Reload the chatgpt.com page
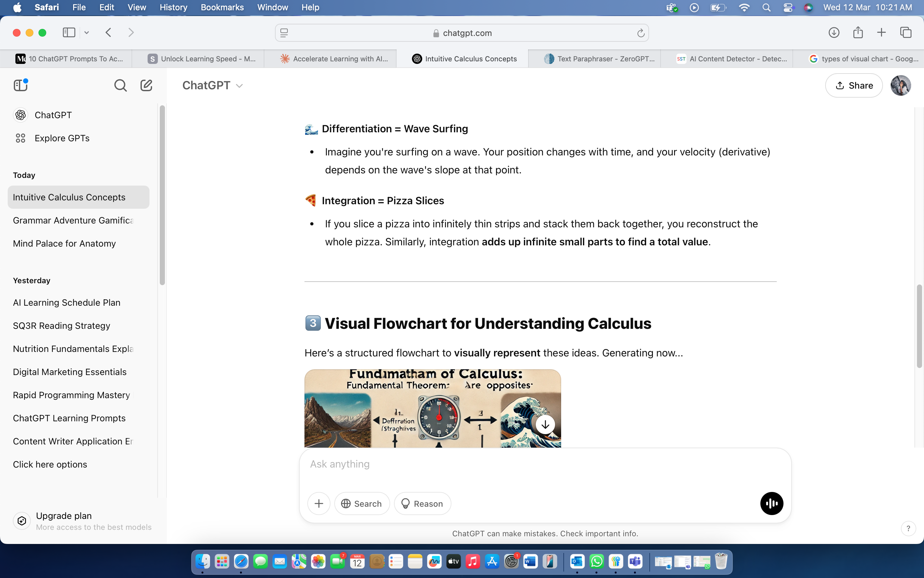Image resolution: width=924 pixels, height=578 pixels. pyautogui.click(x=641, y=33)
